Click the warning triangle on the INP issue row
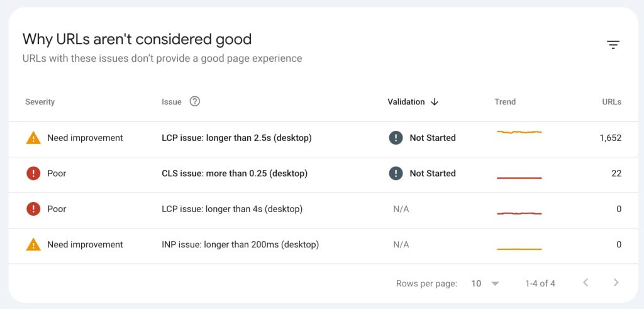This screenshot has width=644, height=309. point(33,245)
